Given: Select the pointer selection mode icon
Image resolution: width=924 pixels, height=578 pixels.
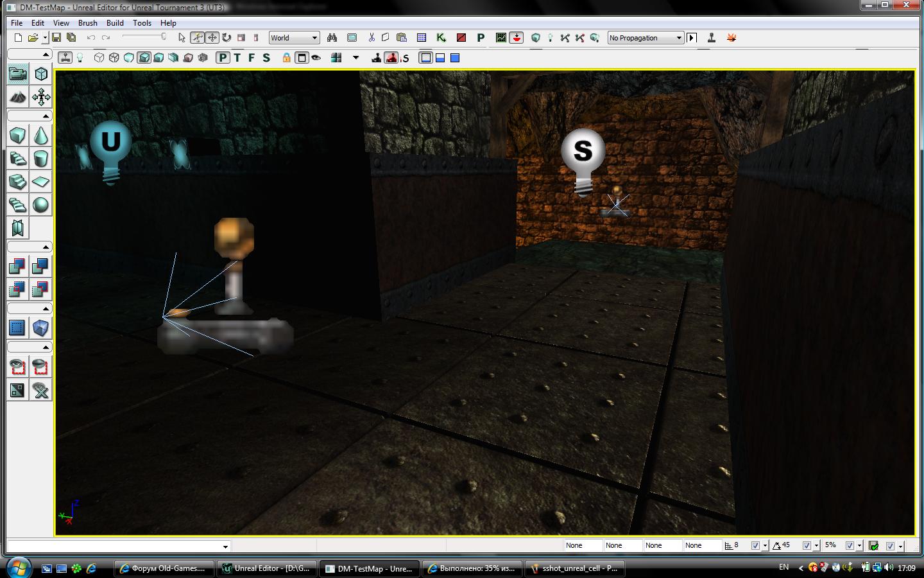Looking at the screenshot, I should [x=182, y=38].
